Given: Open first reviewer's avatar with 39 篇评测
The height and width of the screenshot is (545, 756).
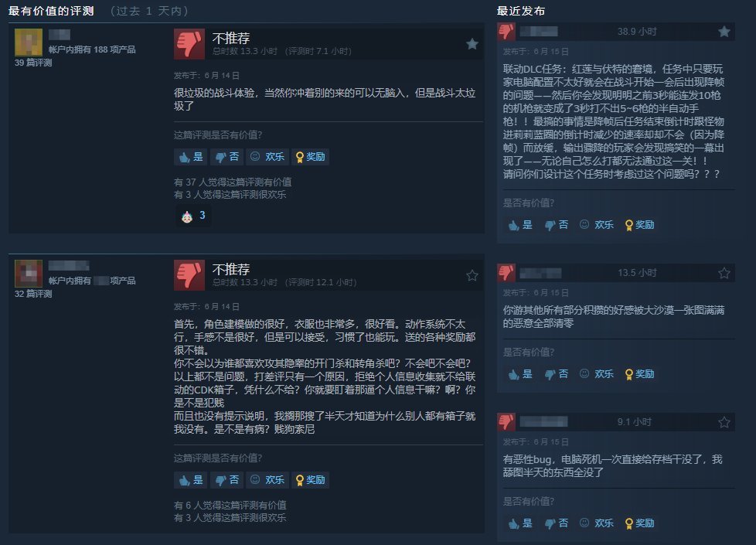Looking at the screenshot, I should click(29, 42).
